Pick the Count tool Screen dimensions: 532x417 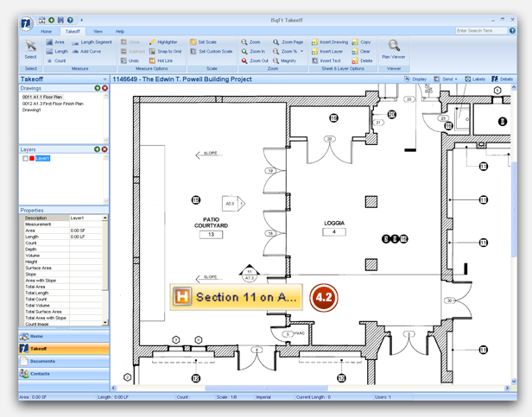pos(56,60)
